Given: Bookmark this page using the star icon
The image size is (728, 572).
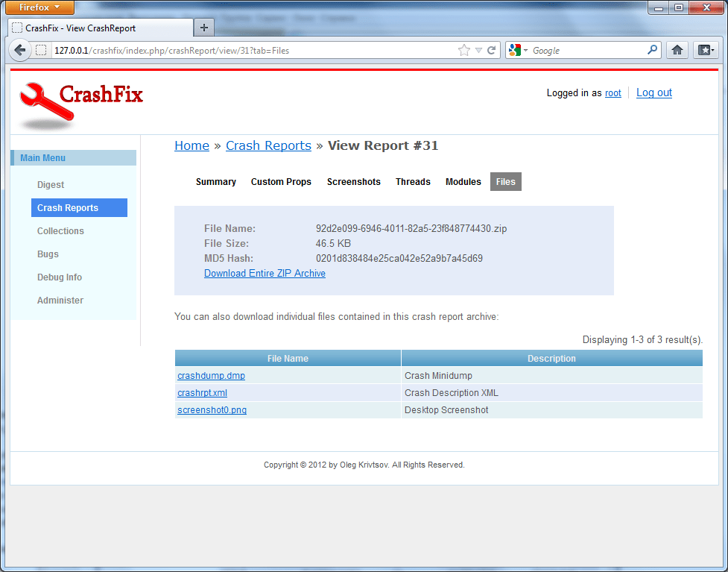Looking at the screenshot, I should (x=463, y=50).
